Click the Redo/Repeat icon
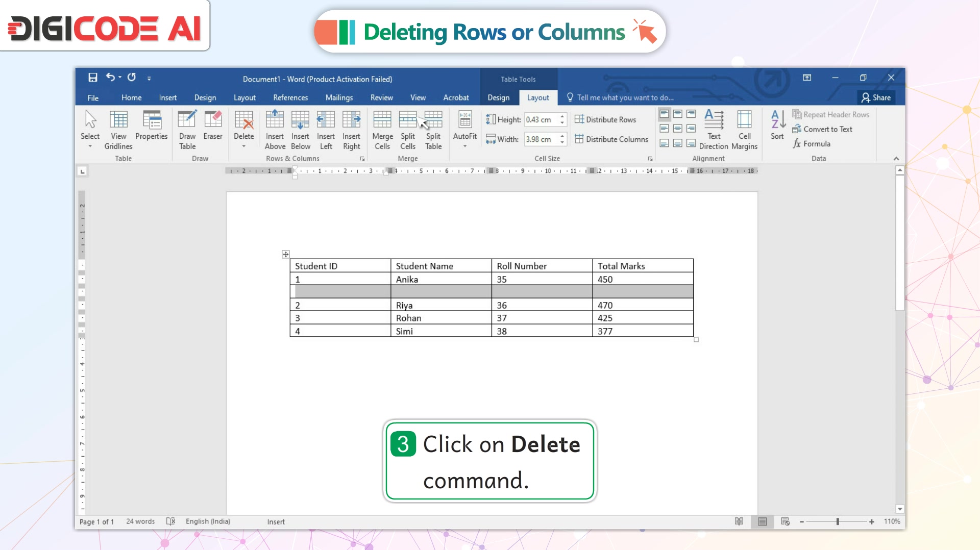980x550 pixels. coord(132,77)
